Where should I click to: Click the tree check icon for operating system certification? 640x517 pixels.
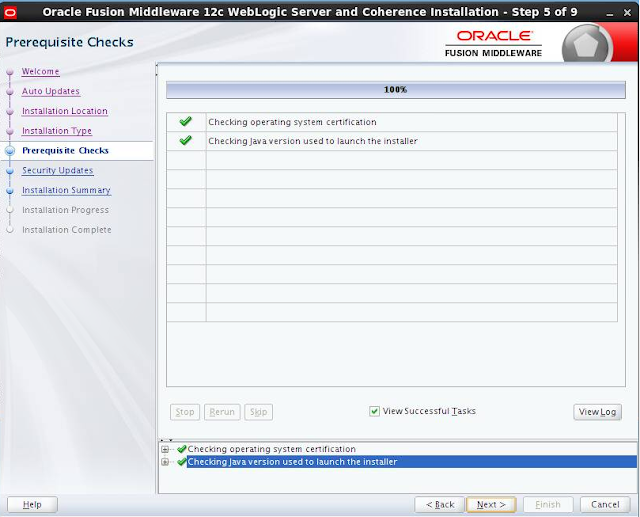click(182, 449)
